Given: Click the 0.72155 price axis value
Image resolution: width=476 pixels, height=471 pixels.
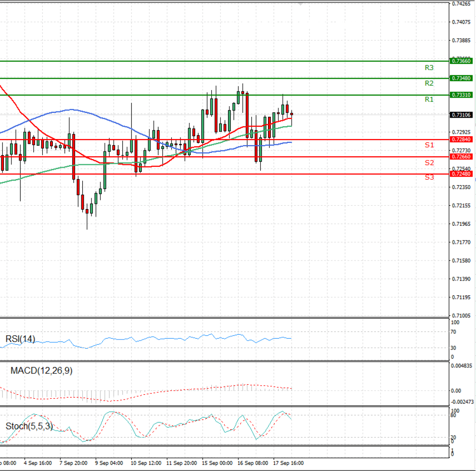Looking at the screenshot, I should pyautogui.click(x=461, y=206).
